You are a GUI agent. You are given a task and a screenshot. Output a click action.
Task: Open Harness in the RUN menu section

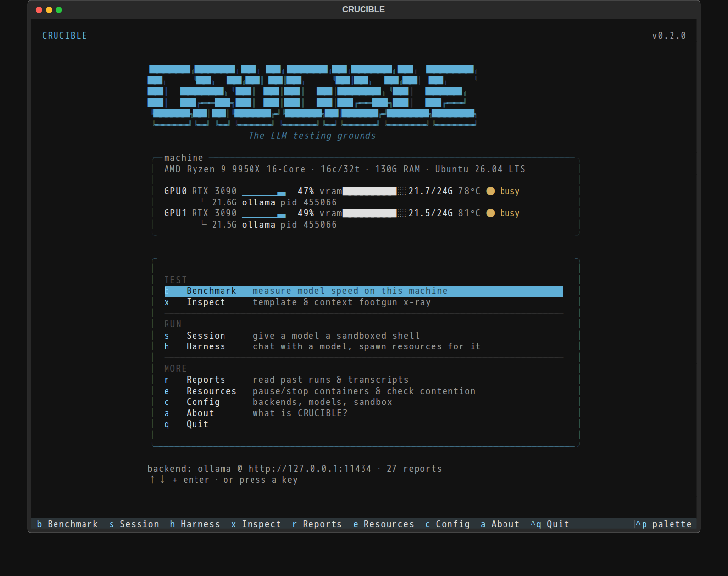coord(364,346)
